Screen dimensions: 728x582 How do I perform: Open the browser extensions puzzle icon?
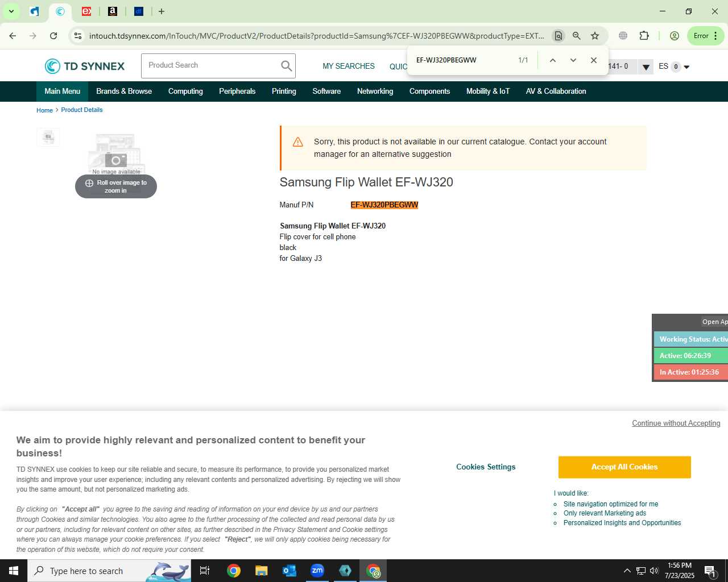point(644,36)
